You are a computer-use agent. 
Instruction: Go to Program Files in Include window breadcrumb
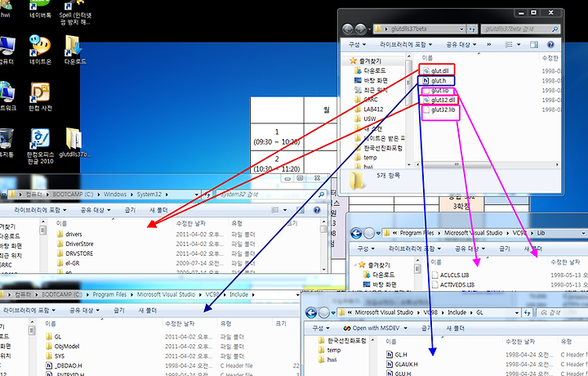coord(109,294)
